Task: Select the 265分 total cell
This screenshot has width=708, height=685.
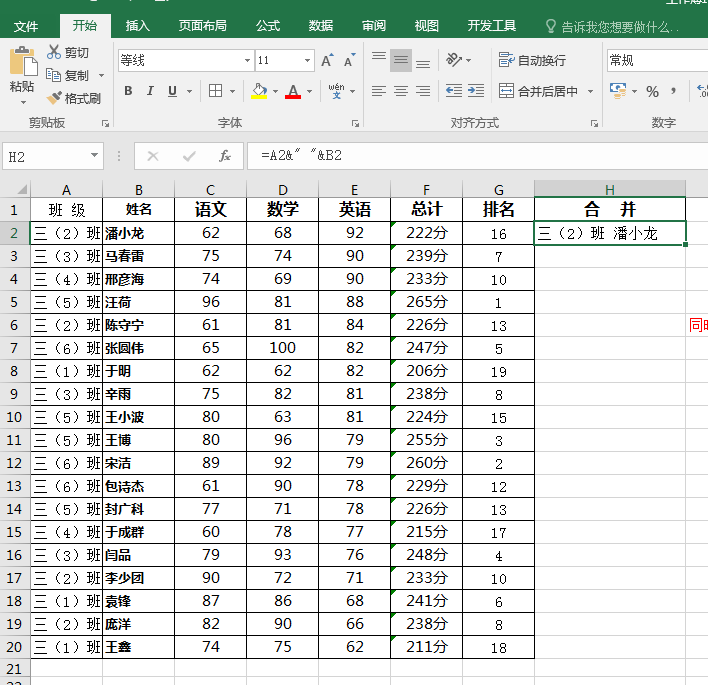Action: tap(426, 302)
